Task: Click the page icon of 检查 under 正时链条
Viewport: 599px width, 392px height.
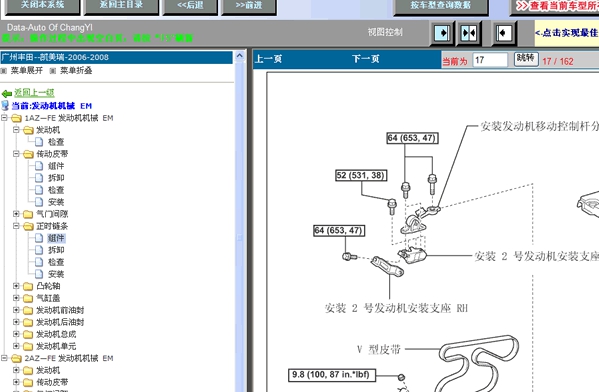Action: (x=39, y=262)
